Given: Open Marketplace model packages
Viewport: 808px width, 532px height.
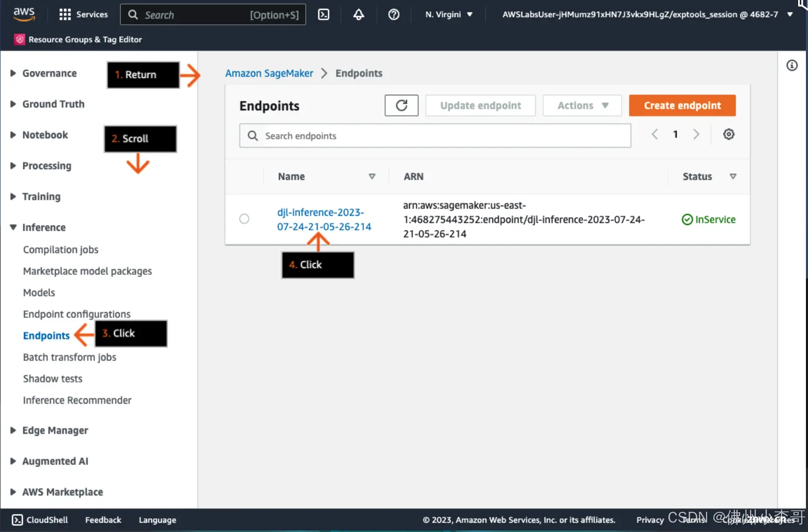Looking at the screenshot, I should 87,271.
